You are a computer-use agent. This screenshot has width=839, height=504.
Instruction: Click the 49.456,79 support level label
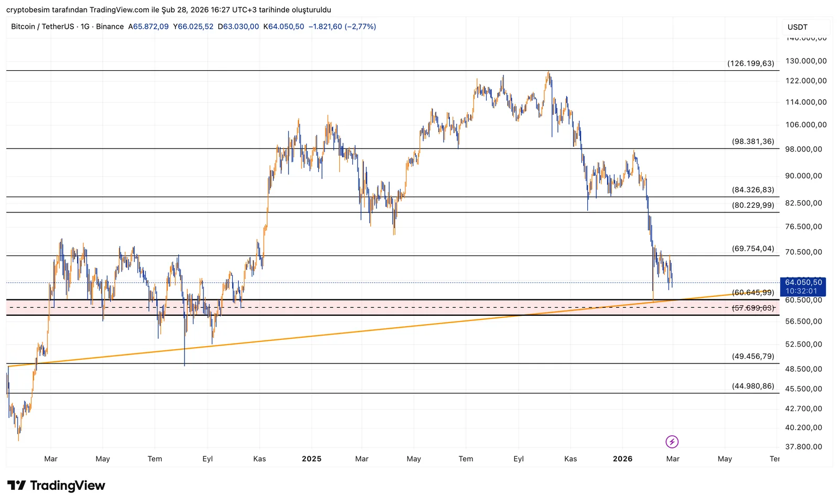(x=752, y=356)
